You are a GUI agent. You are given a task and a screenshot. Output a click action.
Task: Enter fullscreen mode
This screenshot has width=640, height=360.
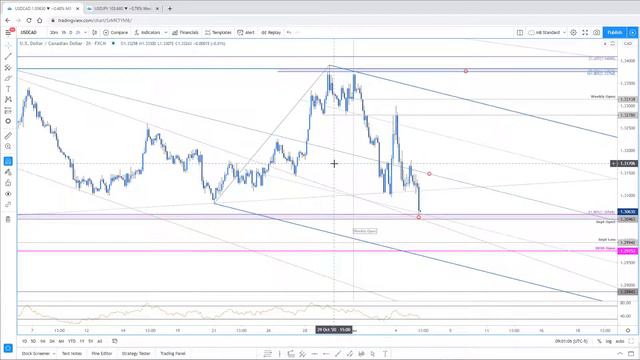[x=585, y=32]
